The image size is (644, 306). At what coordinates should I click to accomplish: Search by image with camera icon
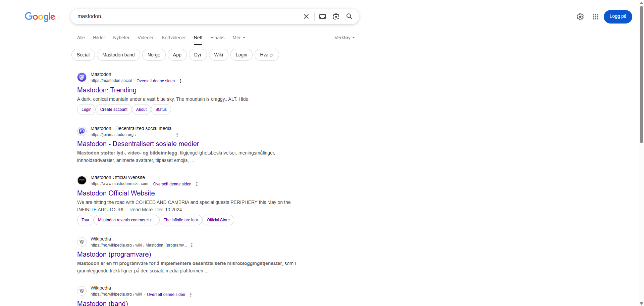[x=336, y=16]
